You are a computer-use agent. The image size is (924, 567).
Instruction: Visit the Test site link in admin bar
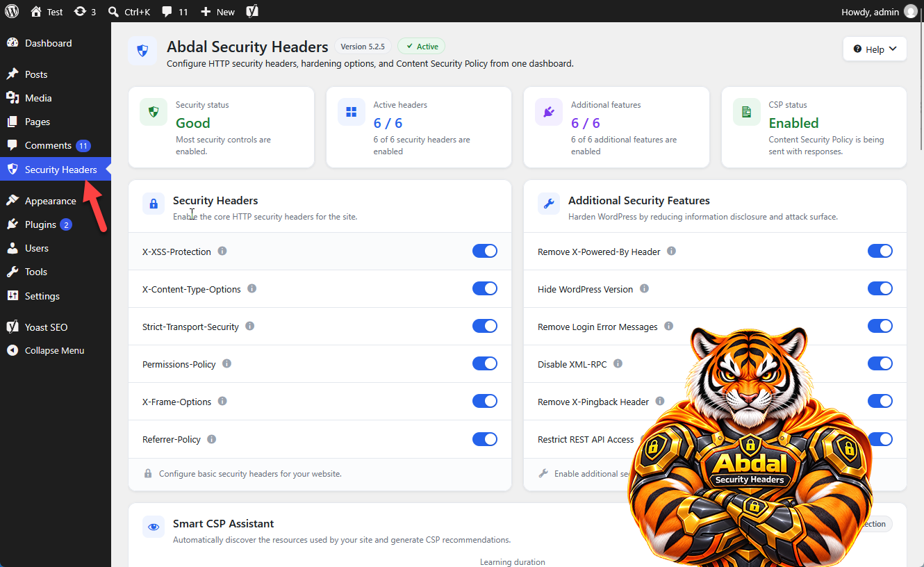47,11
